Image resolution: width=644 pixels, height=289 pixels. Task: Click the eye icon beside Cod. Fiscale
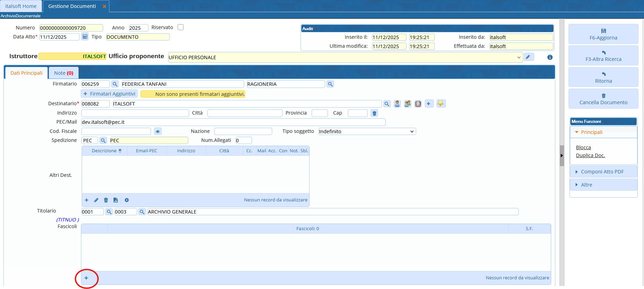point(158,132)
